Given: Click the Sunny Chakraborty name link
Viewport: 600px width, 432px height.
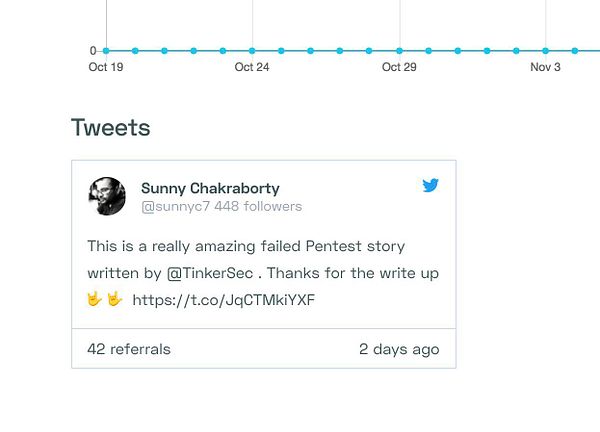Looking at the screenshot, I should [210, 188].
